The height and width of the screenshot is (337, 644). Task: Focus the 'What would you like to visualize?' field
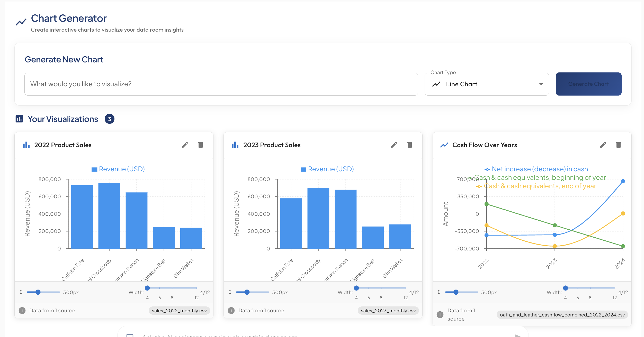[x=221, y=84]
